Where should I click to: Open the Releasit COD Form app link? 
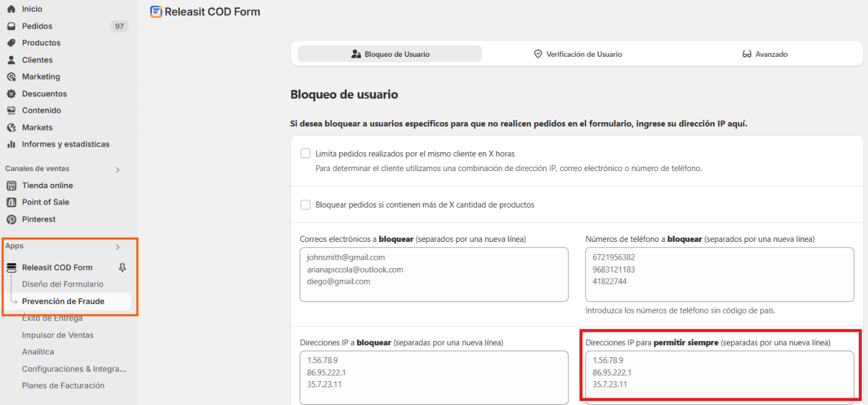click(57, 268)
